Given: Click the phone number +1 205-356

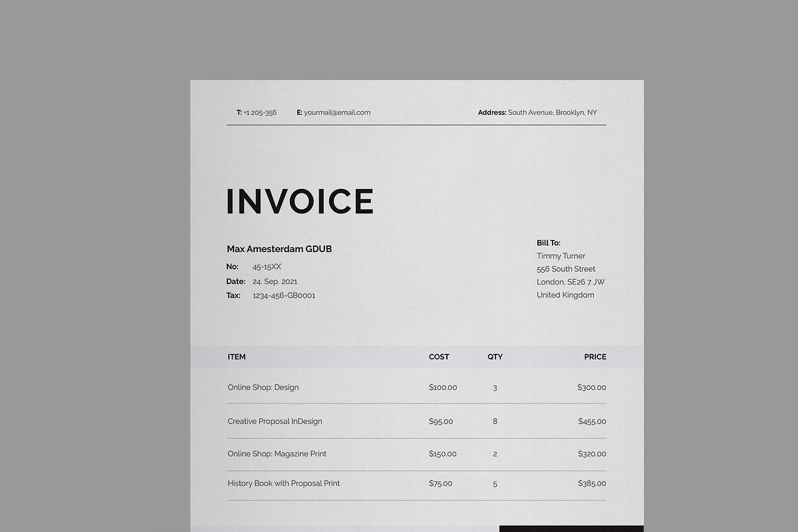Looking at the screenshot, I should [x=260, y=112].
